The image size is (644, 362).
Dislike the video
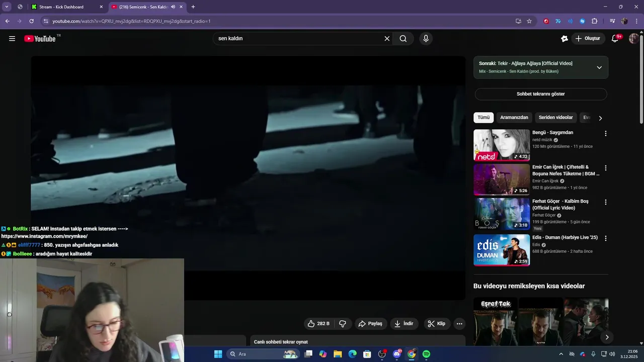point(343,324)
